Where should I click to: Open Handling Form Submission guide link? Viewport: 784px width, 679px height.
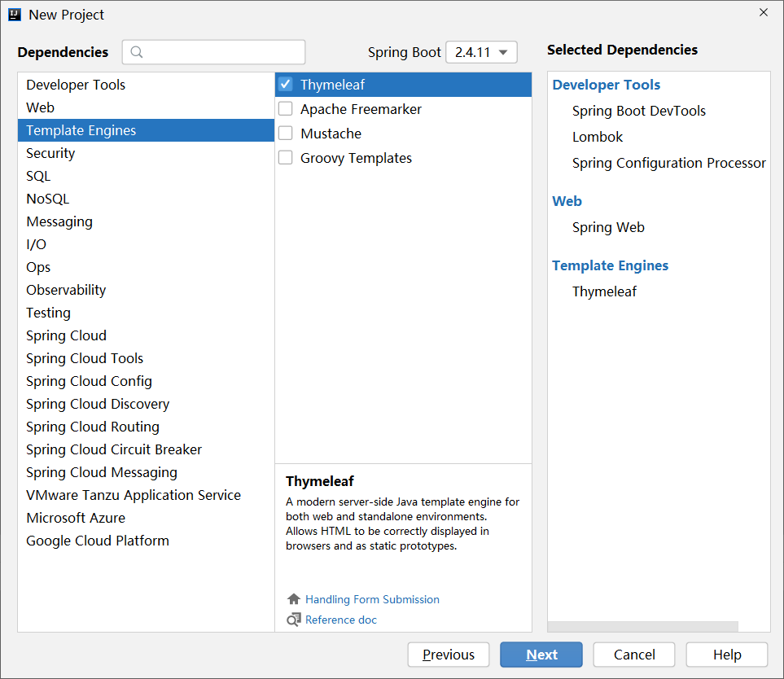[x=372, y=599]
